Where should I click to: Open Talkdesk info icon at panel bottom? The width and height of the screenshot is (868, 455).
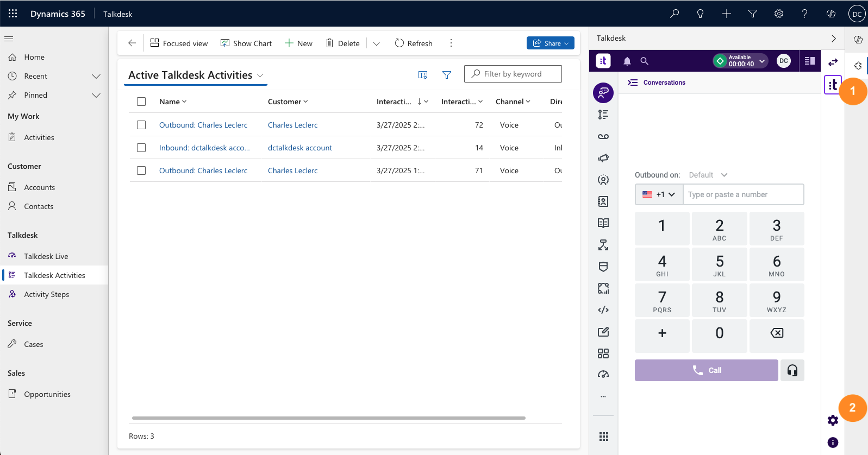(x=833, y=443)
